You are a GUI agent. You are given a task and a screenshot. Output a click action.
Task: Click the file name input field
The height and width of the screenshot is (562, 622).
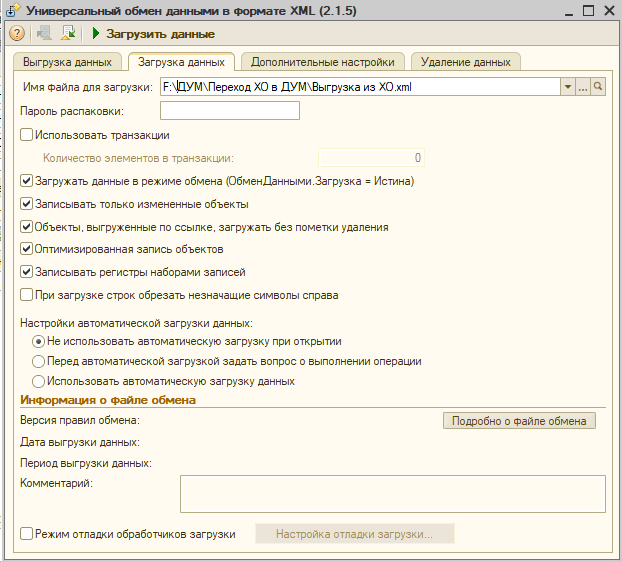tap(360, 86)
